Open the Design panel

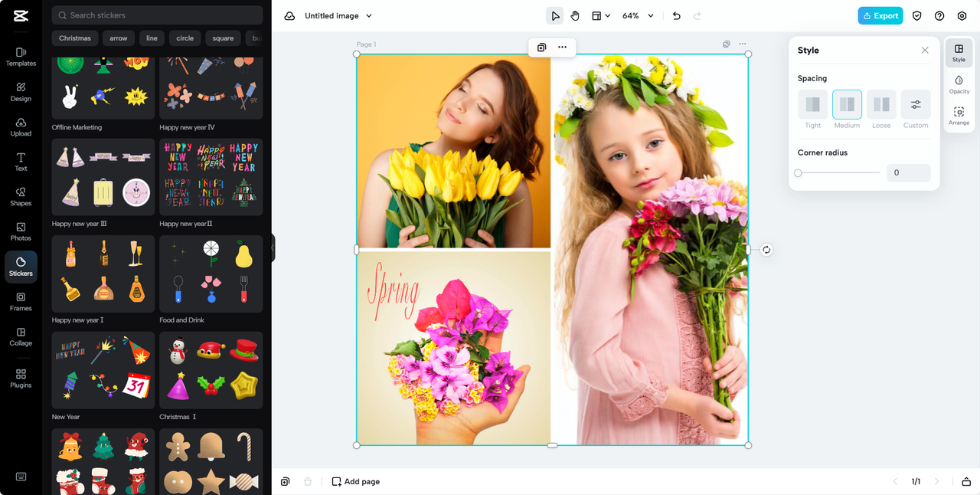(21, 92)
